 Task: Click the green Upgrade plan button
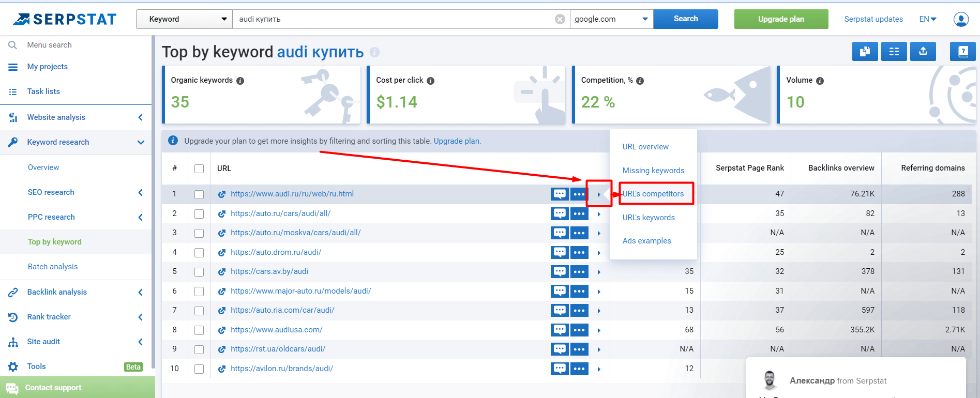tap(781, 19)
